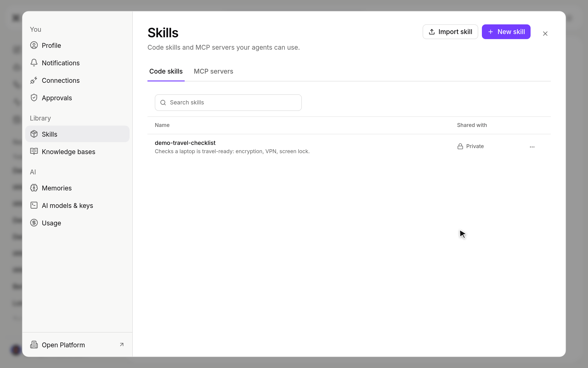Click the Notifications bell icon
Image resolution: width=588 pixels, height=368 pixels.
34,63
